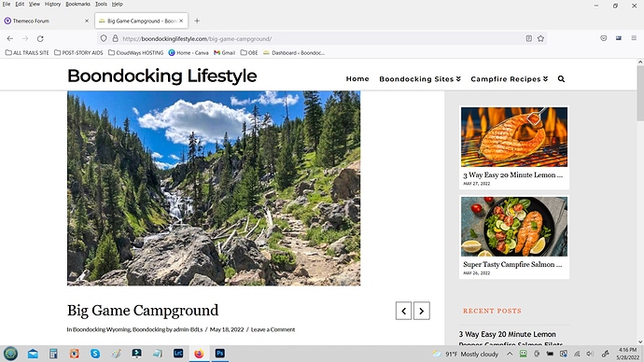Click the page vertical scrollbar thumb

tap(640, 92)
